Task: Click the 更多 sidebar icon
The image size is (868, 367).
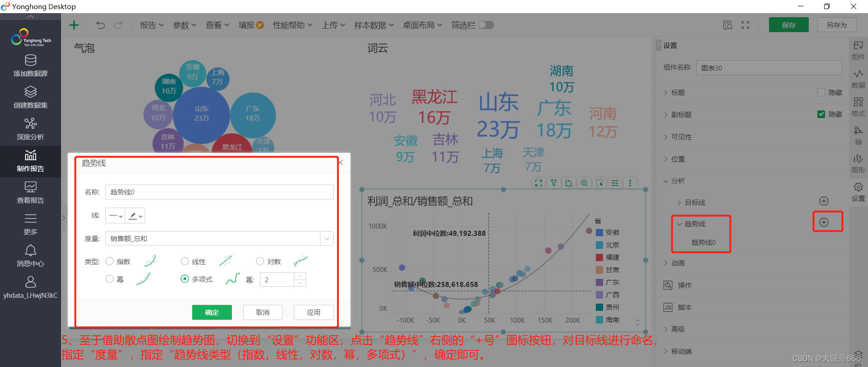Action: point(30,219)
